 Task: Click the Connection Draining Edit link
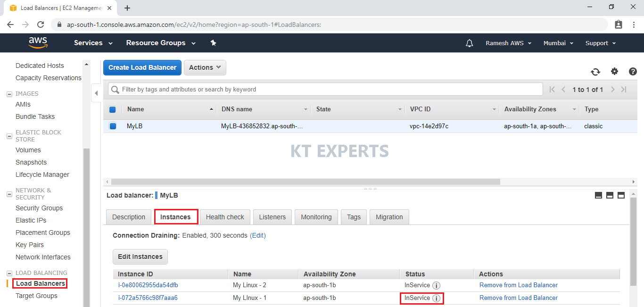tap(258, 235)
